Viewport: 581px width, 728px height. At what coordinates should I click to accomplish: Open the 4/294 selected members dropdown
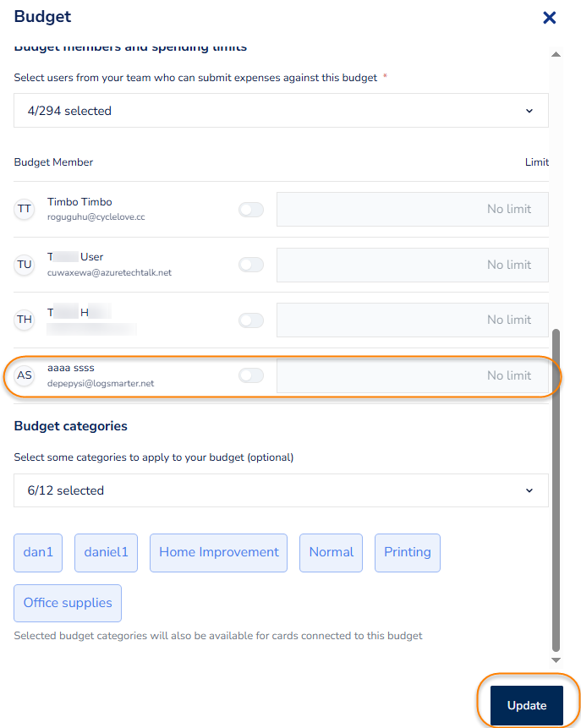coord(281,111)
